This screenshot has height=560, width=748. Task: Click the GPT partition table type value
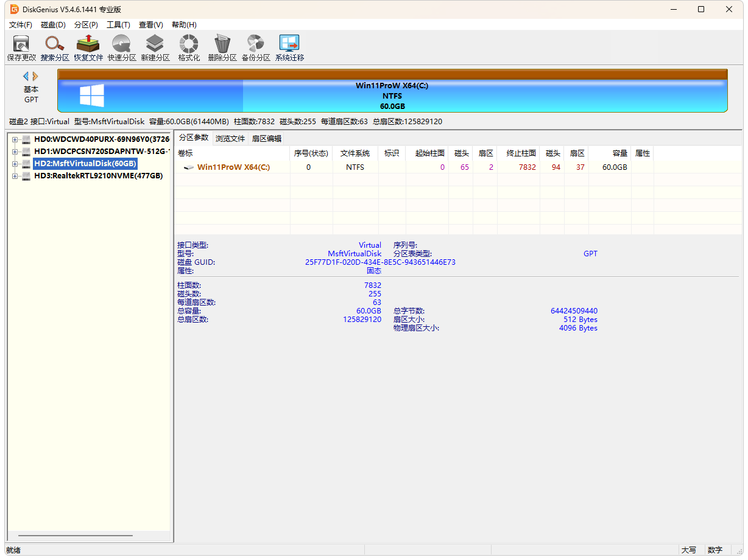click(x=590, y=254)
